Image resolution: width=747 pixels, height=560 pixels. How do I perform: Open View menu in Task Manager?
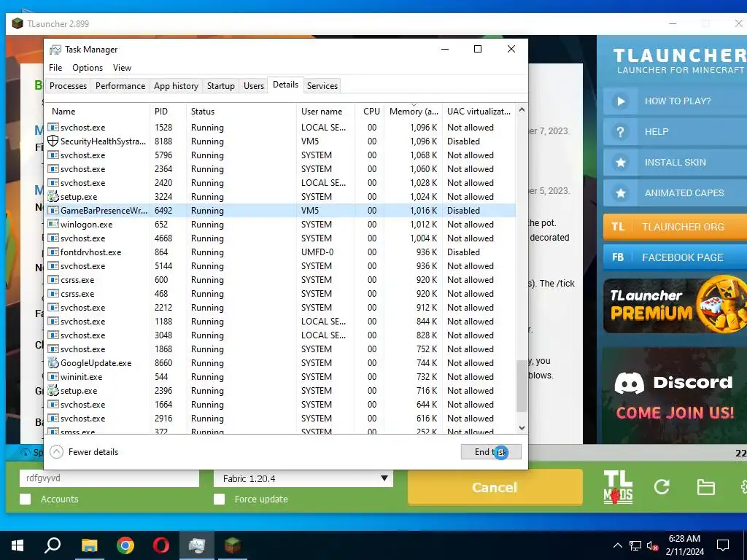(122, 68)
